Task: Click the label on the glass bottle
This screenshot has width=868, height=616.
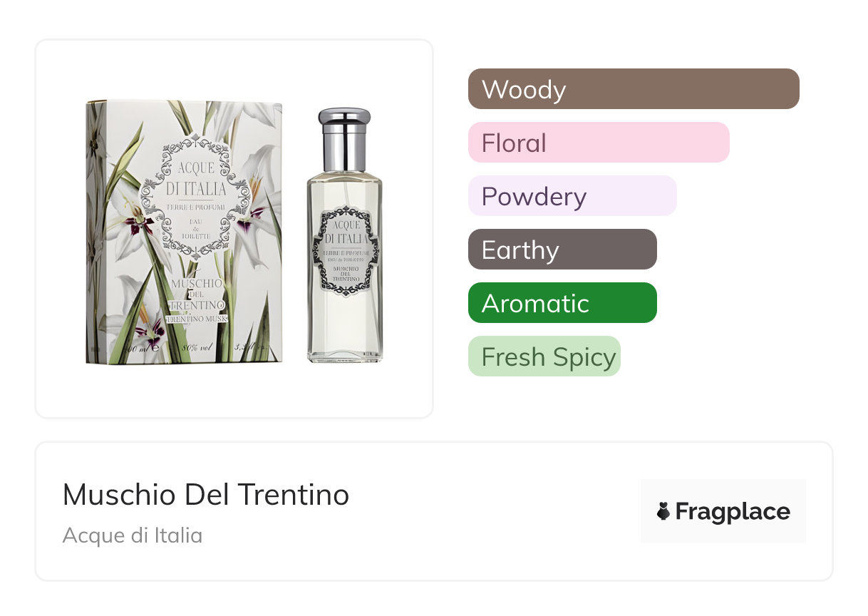Action: tap(346, 251)
